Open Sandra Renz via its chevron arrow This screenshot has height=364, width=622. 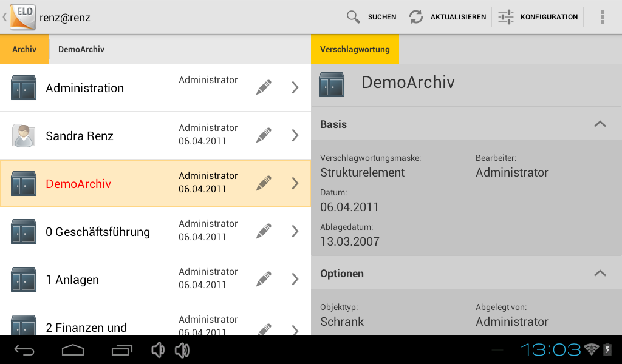295,135
